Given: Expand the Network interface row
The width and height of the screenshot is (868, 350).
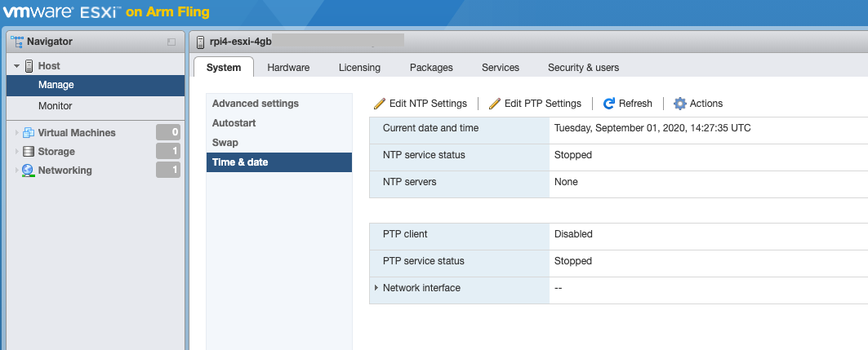Looking at the screenshot, I should pyautogui.click(x=376, y=287).
